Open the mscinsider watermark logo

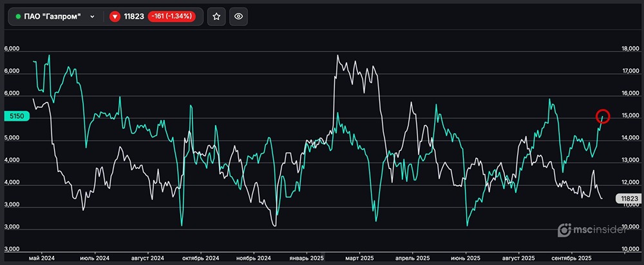tap(598, 229)
